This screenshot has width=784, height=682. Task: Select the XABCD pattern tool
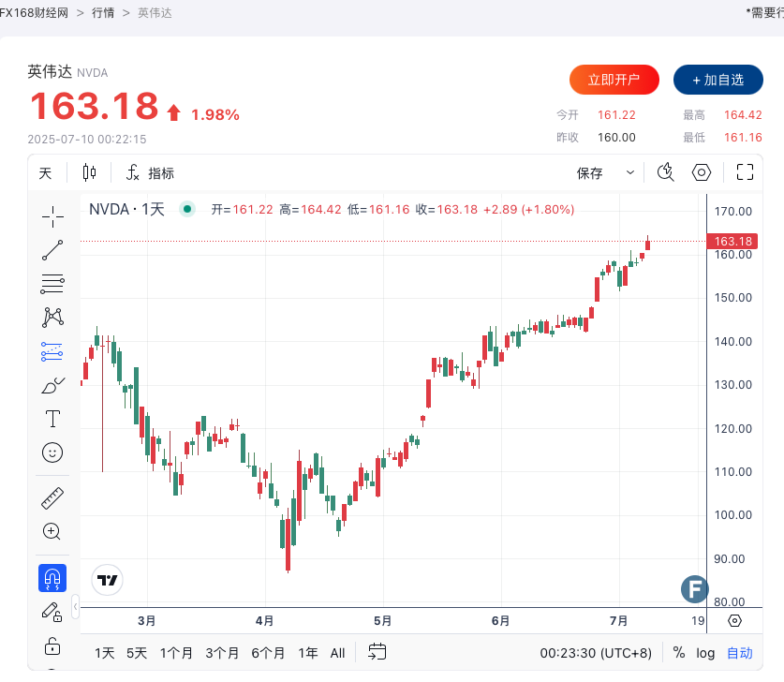(x=52, y=318)
